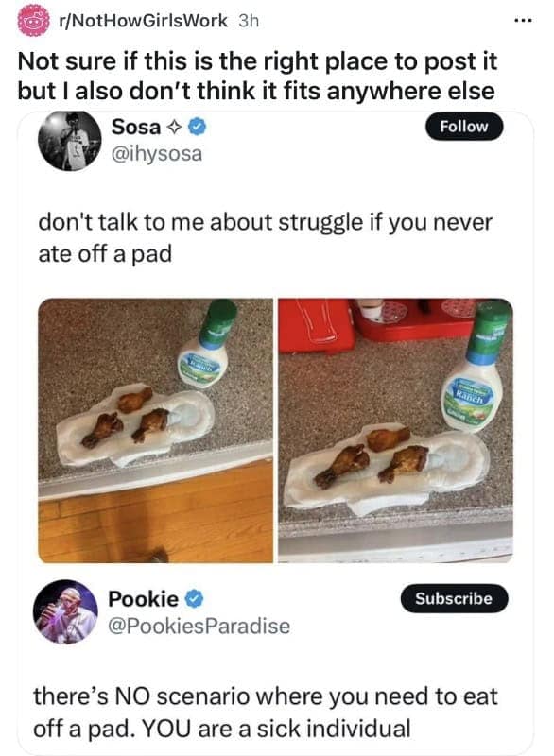Viewport: 554px width, 756px height.
Task: Click the post title text
Action: coord(257,77)
